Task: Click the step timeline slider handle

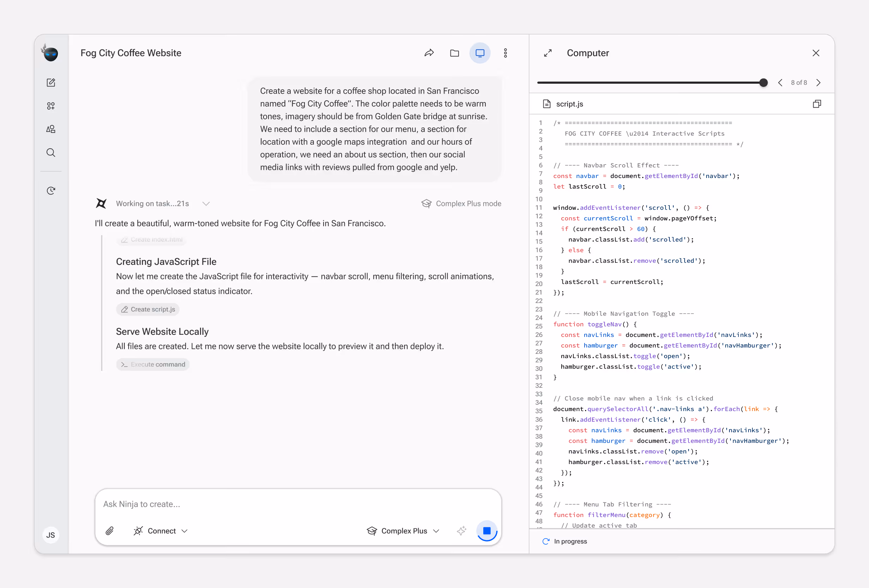Action: point(763,83)
